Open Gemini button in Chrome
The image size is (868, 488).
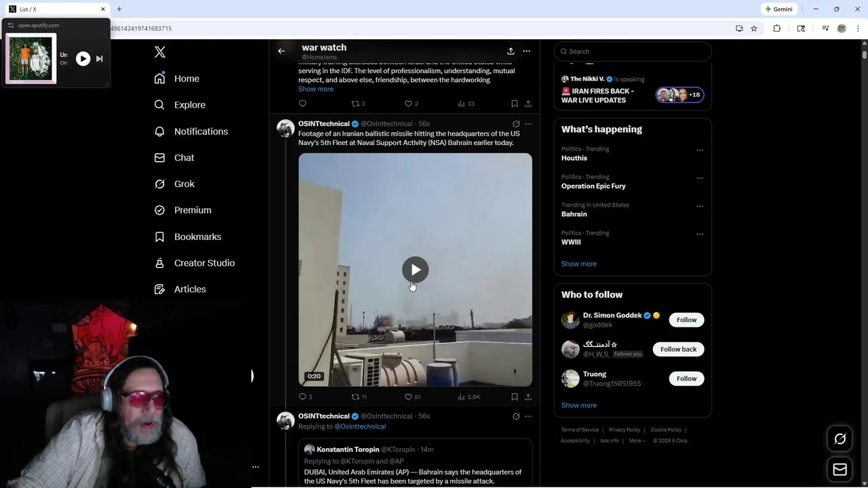coord(778,9)
